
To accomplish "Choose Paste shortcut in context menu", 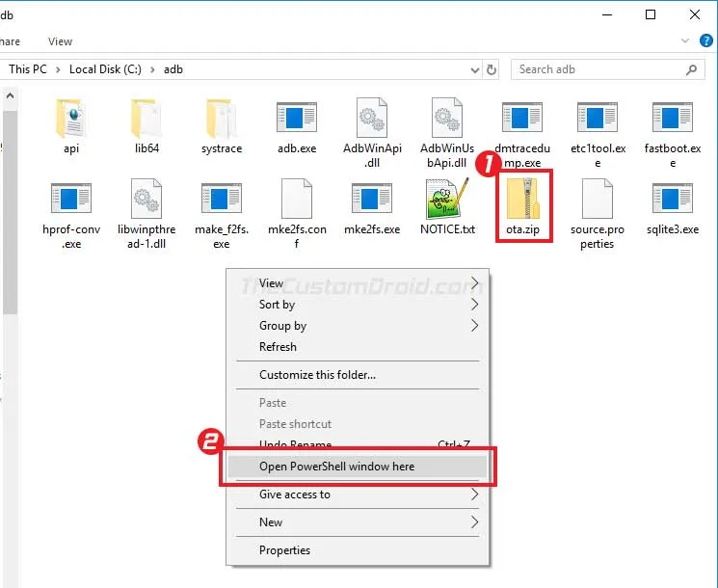I will pos(358,423).
